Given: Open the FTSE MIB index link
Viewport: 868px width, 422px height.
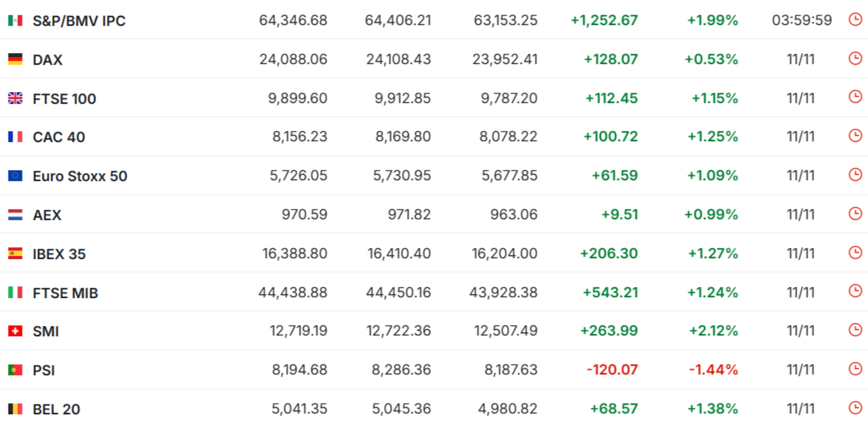Looking at the screenshot, I should point(66,293).
